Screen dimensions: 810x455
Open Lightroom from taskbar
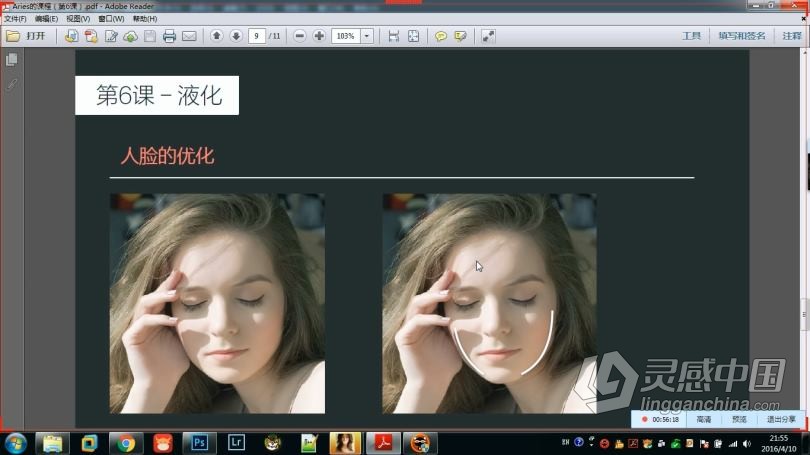point(236,443)
